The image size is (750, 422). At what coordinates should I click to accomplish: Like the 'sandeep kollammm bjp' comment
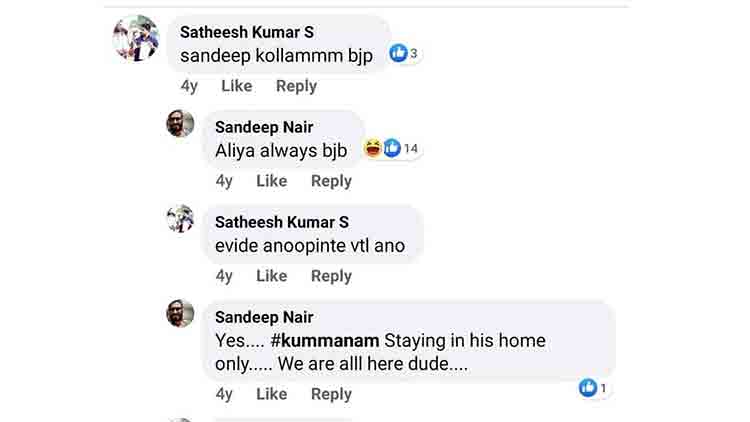[236, 86]
